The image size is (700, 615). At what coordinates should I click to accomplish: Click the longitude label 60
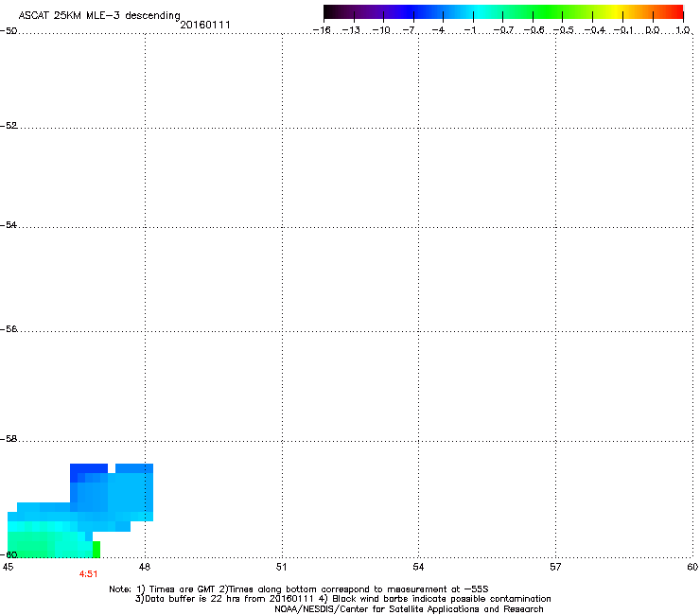tap(692, 567)
